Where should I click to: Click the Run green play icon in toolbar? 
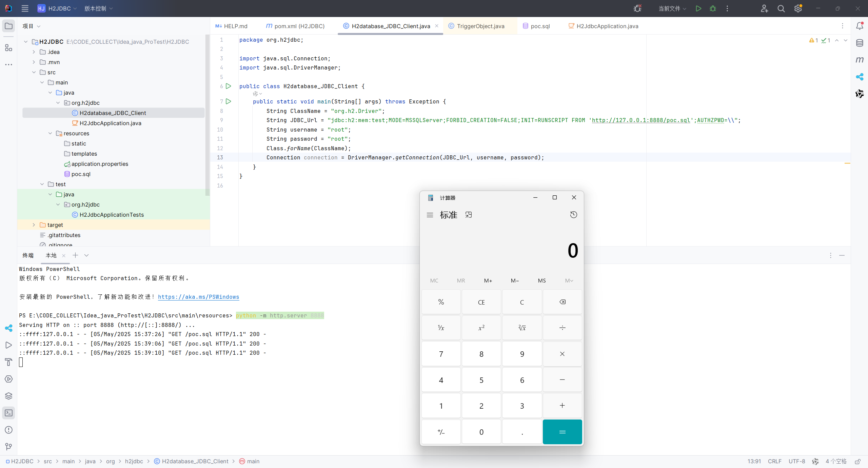698,8
